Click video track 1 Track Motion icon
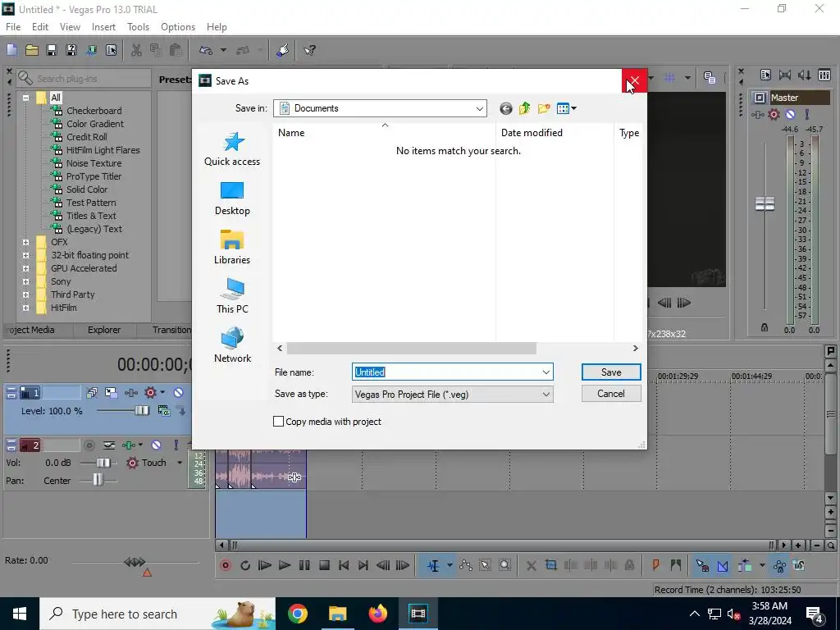Screen dimensions: 840x630 pos(111,393)
